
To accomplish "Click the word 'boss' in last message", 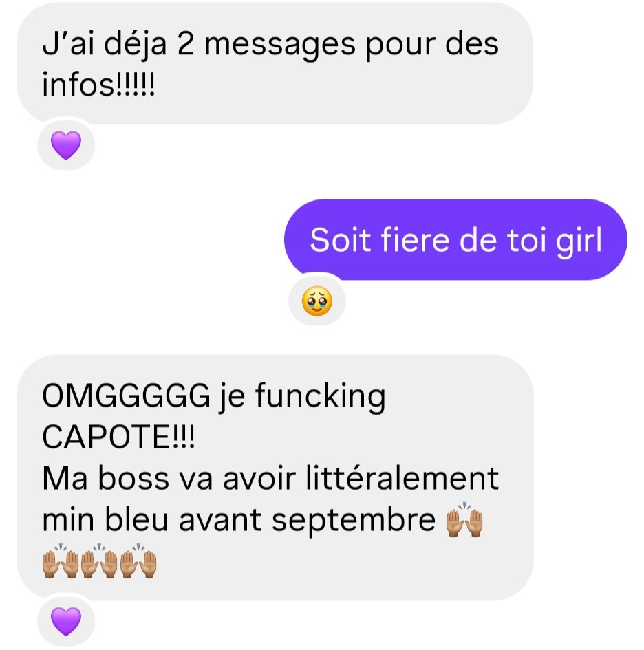I will pyautogui.click(x=133, y=478).
